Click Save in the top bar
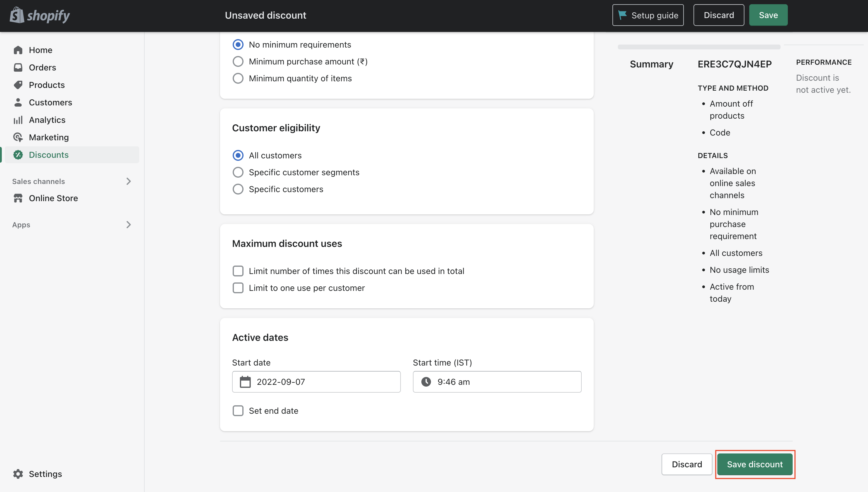Screen dimensions: 868x492 click(768, 15)
